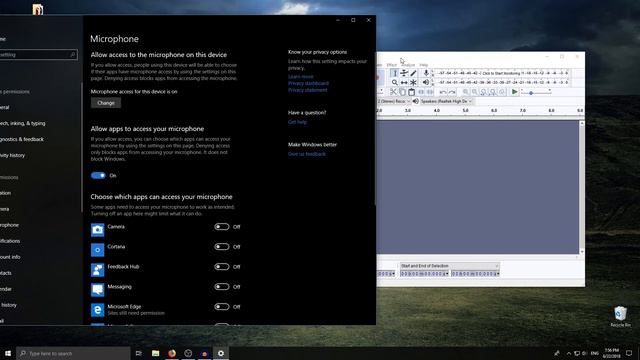Click the Undo arrow in Audacity
Viewport: 640px width, 360px height.
tap(443, 92)
